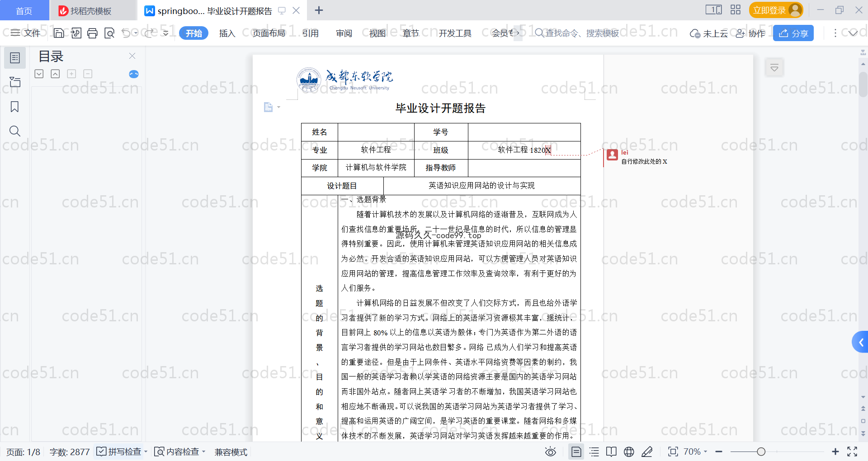Collapse all headings in 目录 panel

pyautogui.click(x=55, y=74)
